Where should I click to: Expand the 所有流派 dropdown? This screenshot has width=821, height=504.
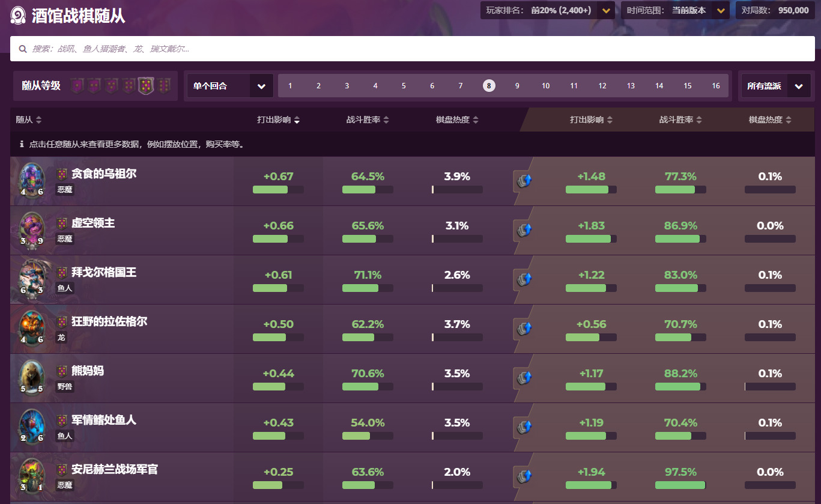(x=798, y=86)
